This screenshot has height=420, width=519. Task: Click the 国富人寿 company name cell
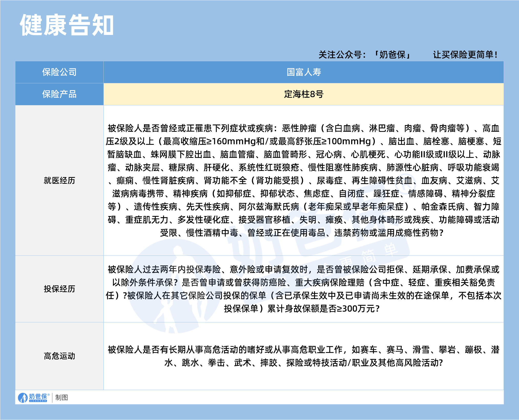point(304,72)
